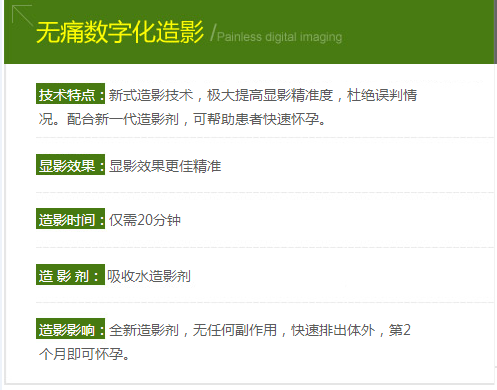The width and height of the screenshot is (497, 390).
Task: Click the Painless digital imaging subtitle
Action: pos(279,37)
